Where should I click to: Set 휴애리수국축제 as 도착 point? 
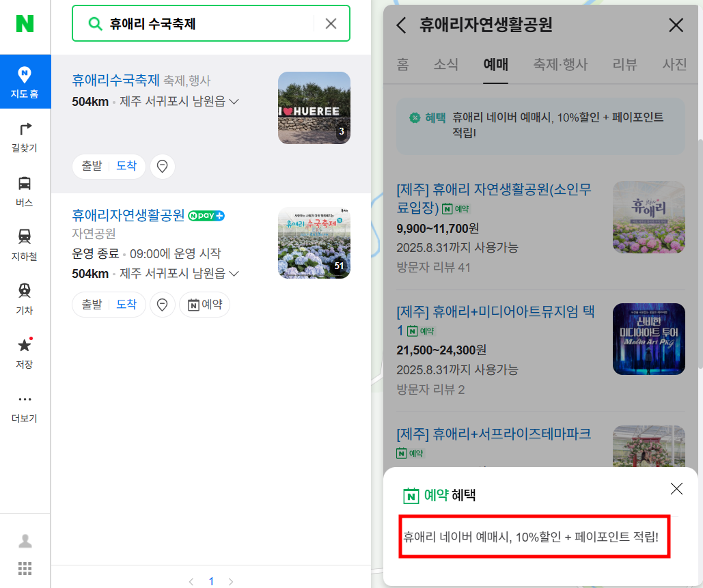point(126,166)
